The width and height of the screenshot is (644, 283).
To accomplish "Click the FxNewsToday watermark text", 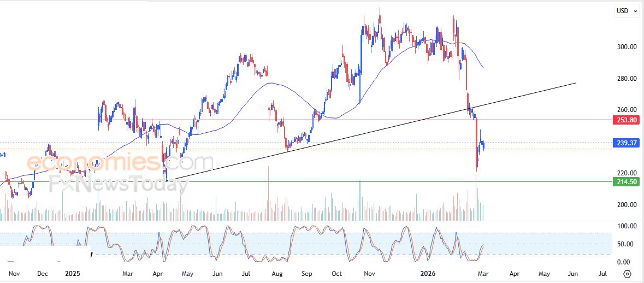I will coord(119,184).
